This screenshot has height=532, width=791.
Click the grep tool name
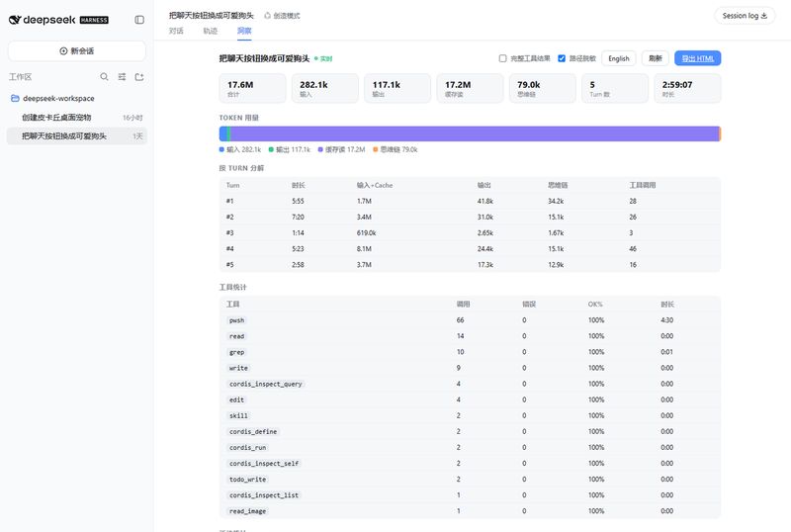(x=236, y=352)
